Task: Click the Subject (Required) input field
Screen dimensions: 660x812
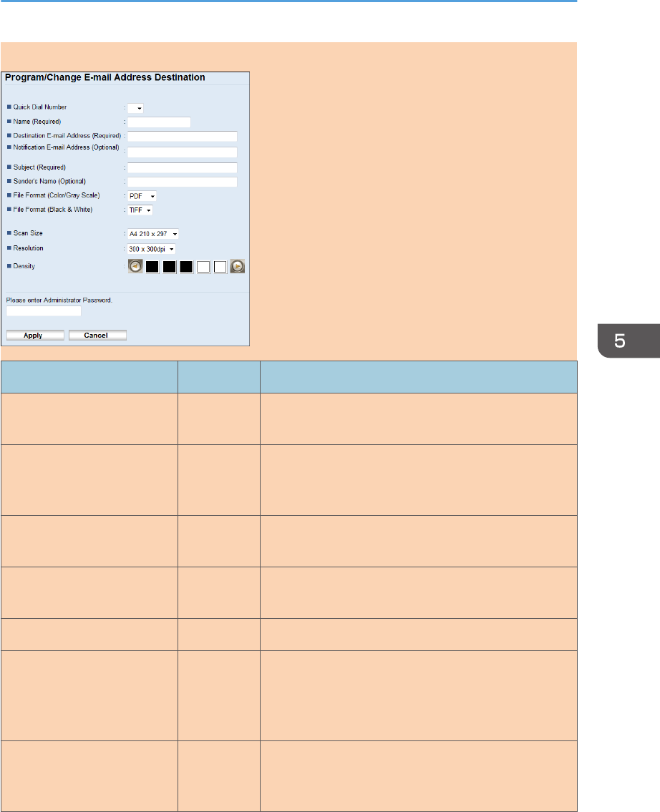Action: [x=183, y=168]
